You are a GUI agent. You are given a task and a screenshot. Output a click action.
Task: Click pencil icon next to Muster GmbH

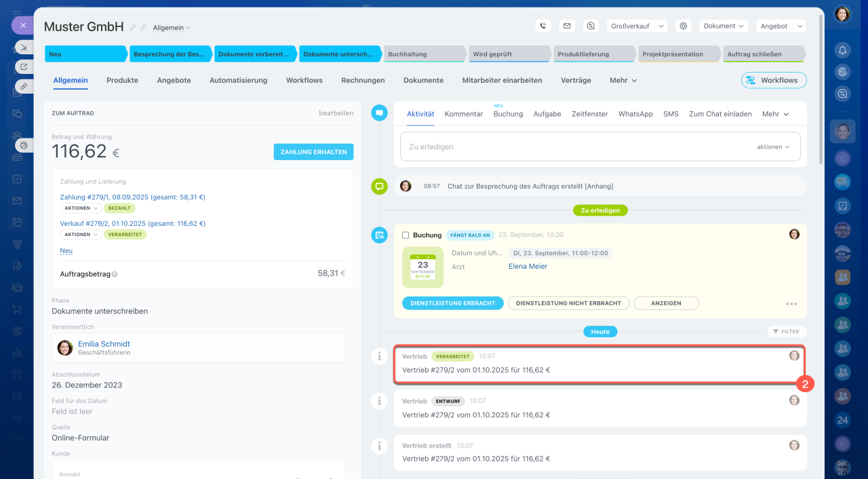(x=133, y=28)
